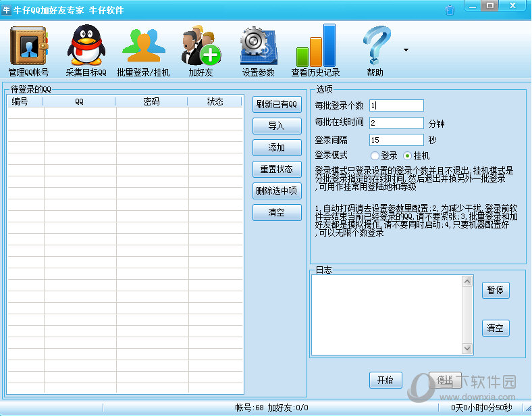
Task: Click the app logo icon in title bar
Action: click(x=6, y=10)
